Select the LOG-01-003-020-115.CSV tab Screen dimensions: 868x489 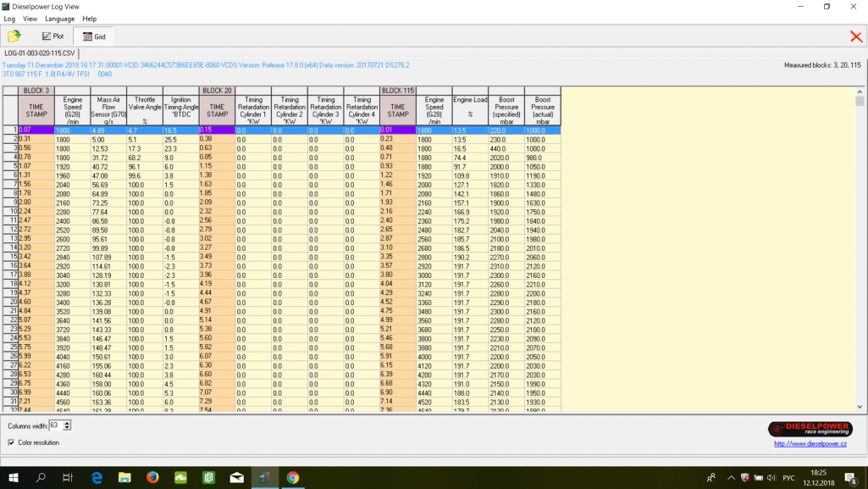pyautogui.click(x=39, y=53)
